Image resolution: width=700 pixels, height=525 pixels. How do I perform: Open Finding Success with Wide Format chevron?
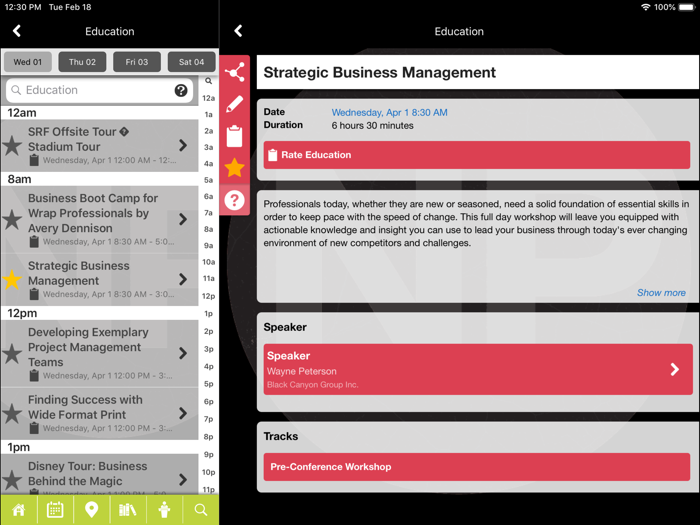[x=183, y=413]
